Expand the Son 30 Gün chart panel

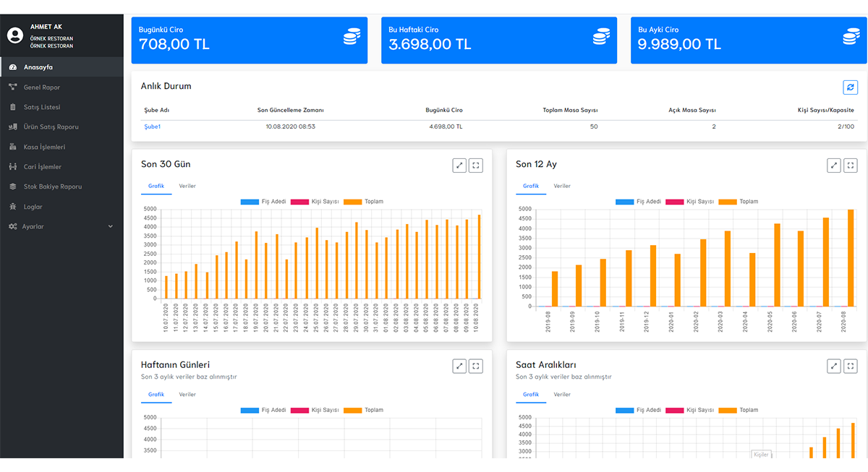pyautogui.click(x=459, y=166)
